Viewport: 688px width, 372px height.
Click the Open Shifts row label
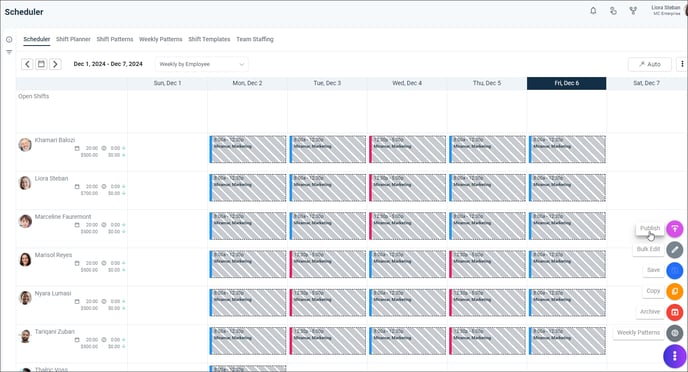[x=34, y=96]
